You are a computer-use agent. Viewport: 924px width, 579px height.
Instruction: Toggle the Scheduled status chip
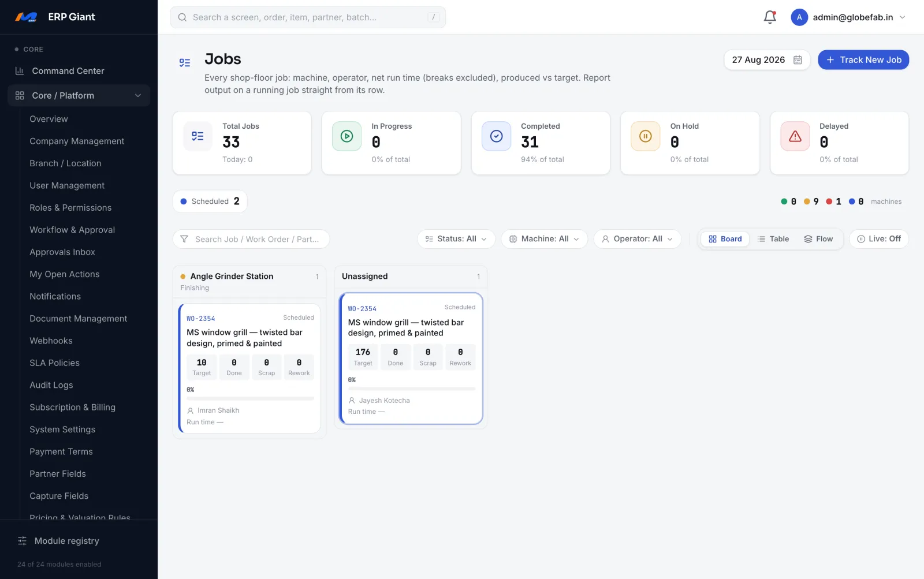pos(210,201)
